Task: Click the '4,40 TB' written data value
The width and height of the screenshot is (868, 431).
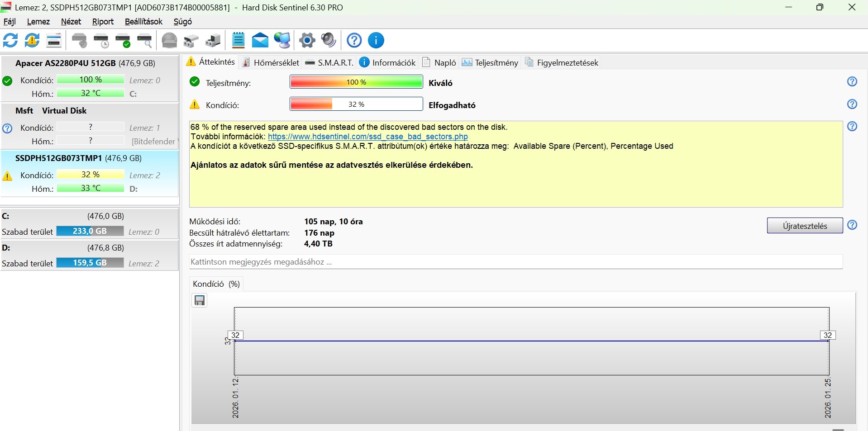Action: (318, 244)
